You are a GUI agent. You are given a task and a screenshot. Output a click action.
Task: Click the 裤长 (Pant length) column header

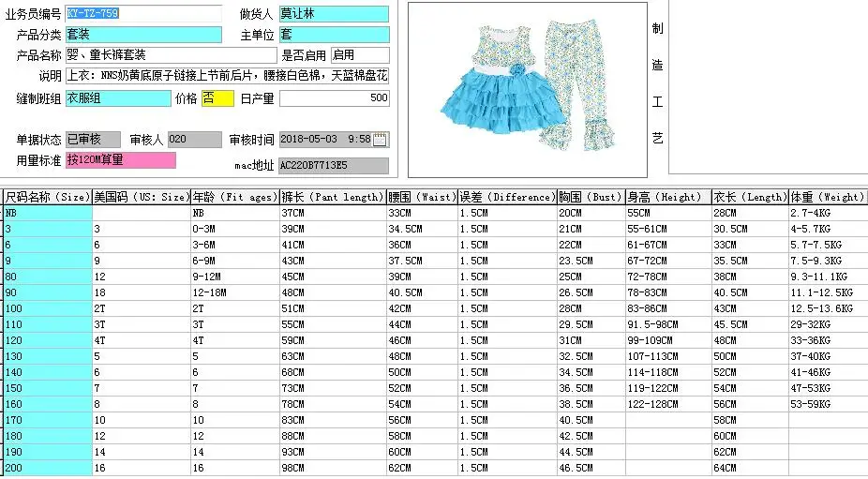click(x=334, y=197)
